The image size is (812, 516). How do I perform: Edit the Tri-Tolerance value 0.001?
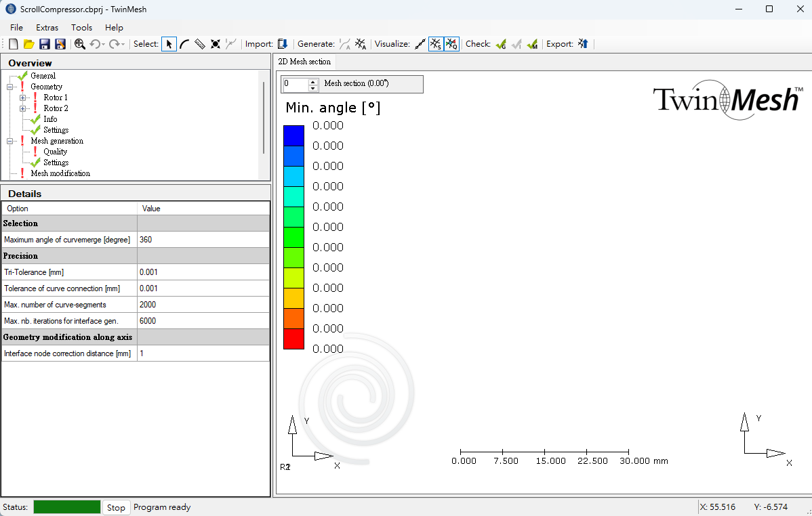click(203, 272)
